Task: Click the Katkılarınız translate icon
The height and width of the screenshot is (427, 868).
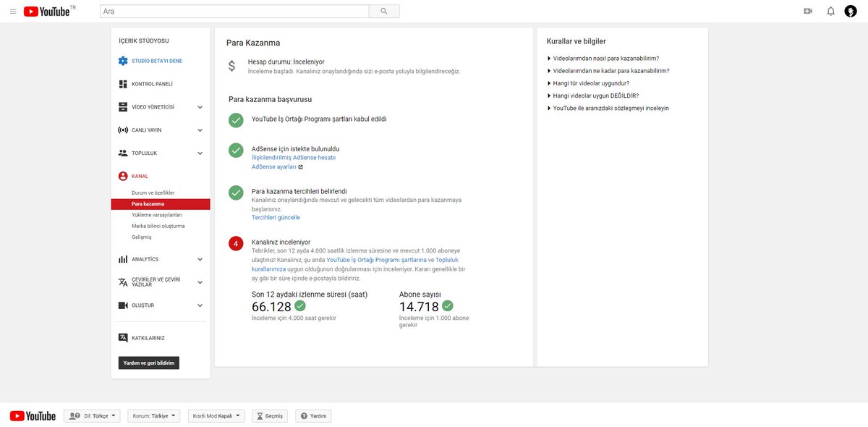Action: pos(123,338)
